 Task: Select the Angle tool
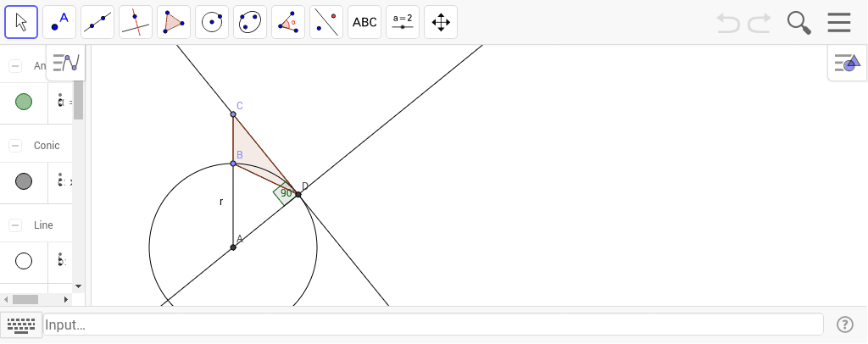288,22
